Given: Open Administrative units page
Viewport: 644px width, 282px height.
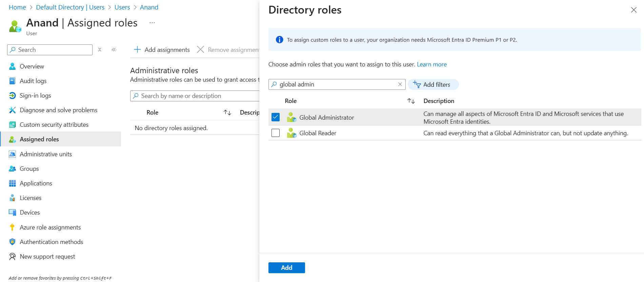Looking at the screenshot, I should pyautogui.click(x=46, y=154).
